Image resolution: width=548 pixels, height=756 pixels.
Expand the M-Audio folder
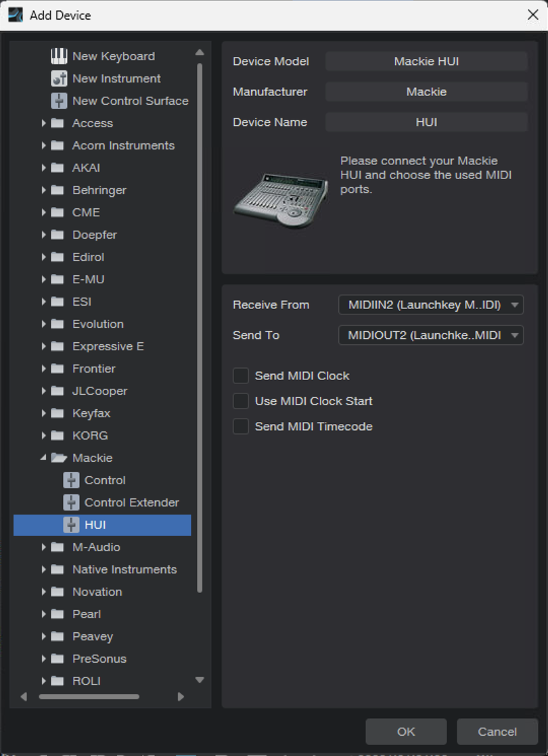43,547
